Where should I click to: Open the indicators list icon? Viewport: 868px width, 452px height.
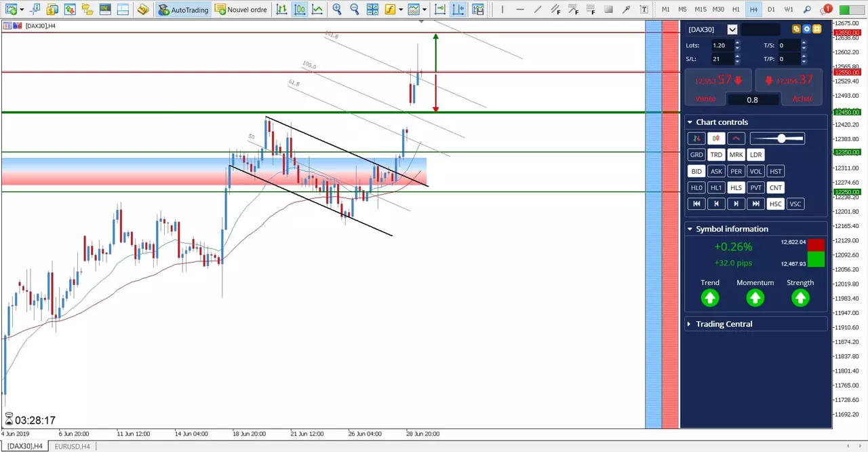(x=390, y=10)
